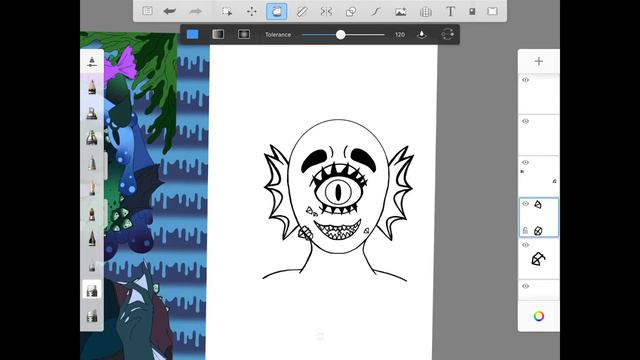The width and height of the screenshot is (640, 360).
Task: Open brush properties at palette top
Action: 92,62
